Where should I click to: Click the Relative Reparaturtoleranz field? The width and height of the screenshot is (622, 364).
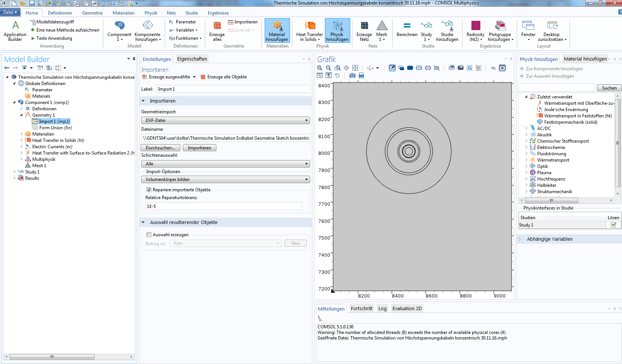(x=223, y=207)
